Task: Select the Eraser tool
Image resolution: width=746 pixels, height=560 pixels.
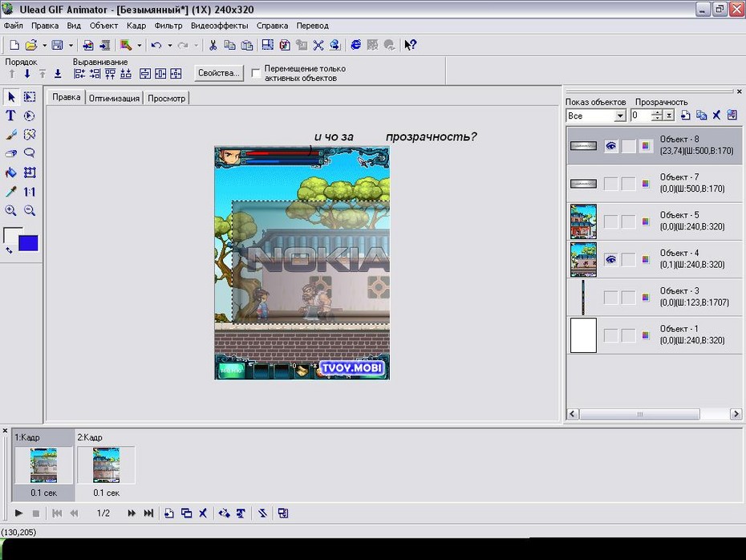Action: tap(11, 153)
